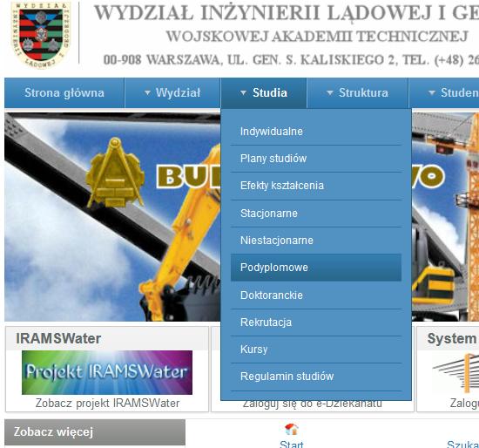Click the Zobacz więcej panel header
This screenshot has width=479, height=448.
click(x=95, y=432)
